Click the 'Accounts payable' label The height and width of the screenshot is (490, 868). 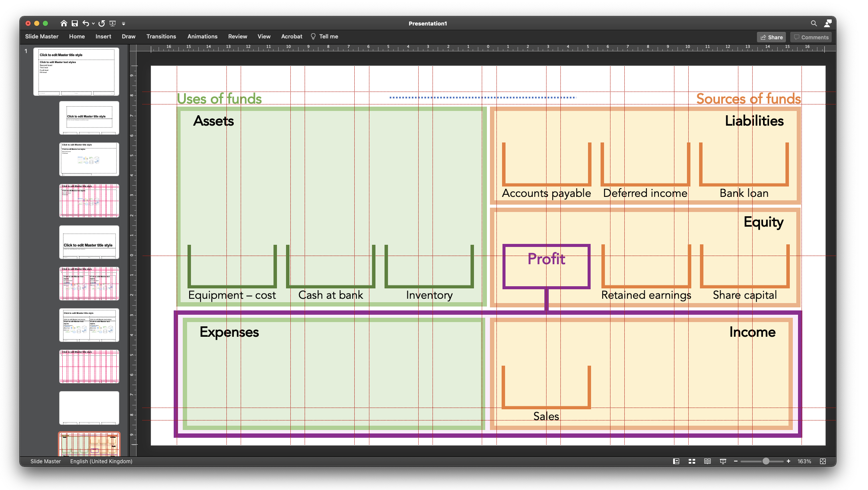point(546,193)
